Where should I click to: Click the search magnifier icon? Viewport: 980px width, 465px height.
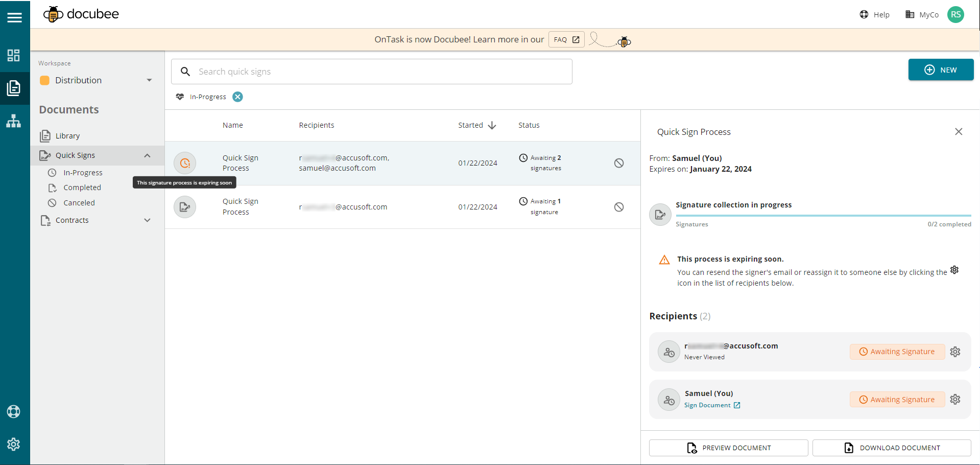coord(185,72)
